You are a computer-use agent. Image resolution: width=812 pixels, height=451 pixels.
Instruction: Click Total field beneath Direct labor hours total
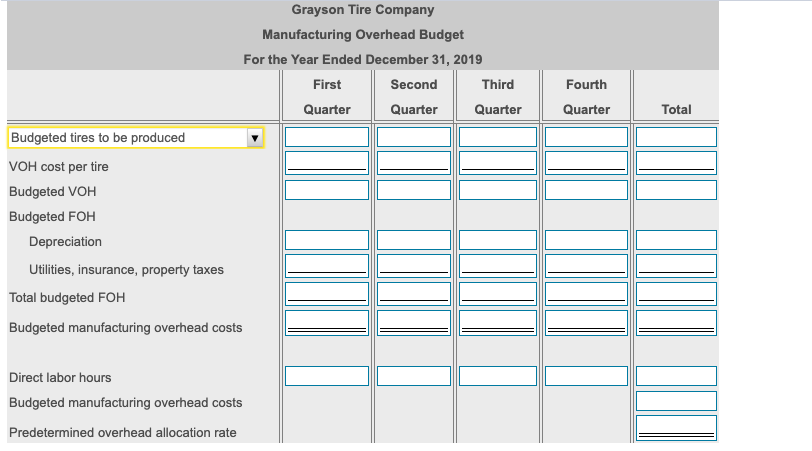(x=676, y=401)
